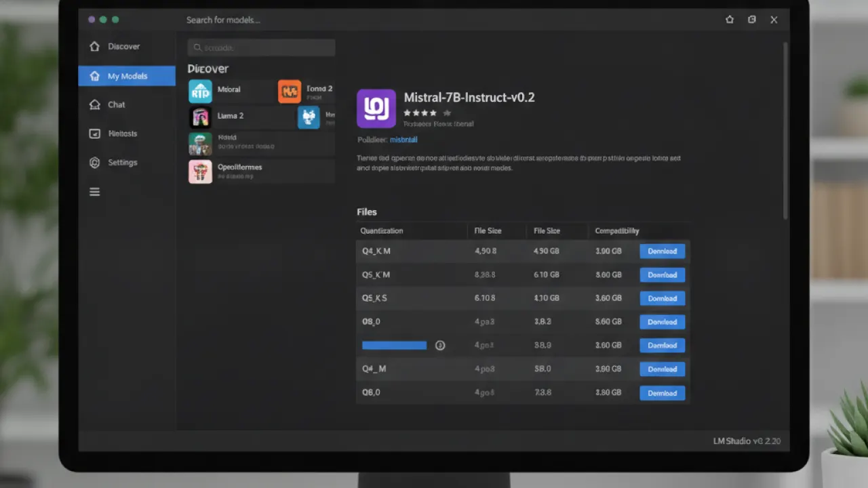Open the Chat icon in sidebar
The image size is (868, 488).
[x=95, y=105]
